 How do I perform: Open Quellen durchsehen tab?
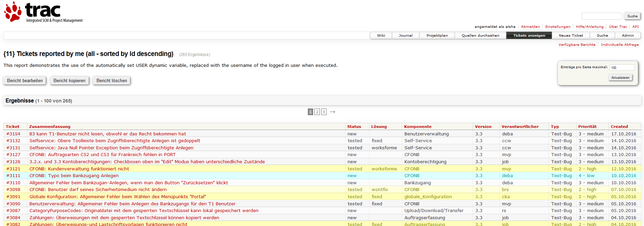480,36
